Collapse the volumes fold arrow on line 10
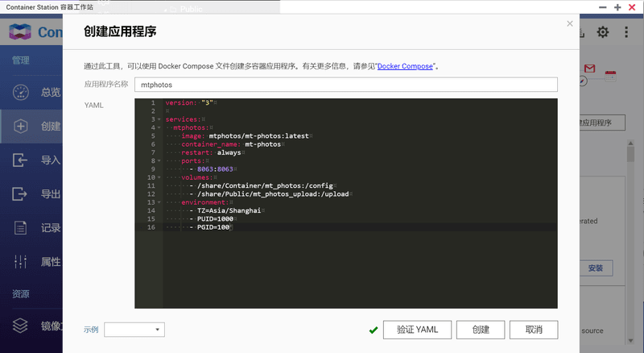The height and width of the screenshot is (353, 644). point(159,177)
